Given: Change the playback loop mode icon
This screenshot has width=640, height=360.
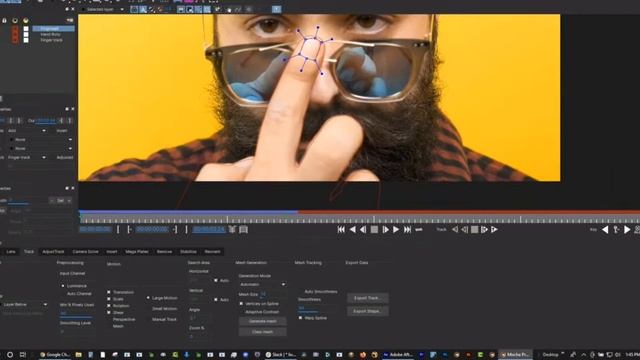Looking at the screenshot, I should pos(419,230).
